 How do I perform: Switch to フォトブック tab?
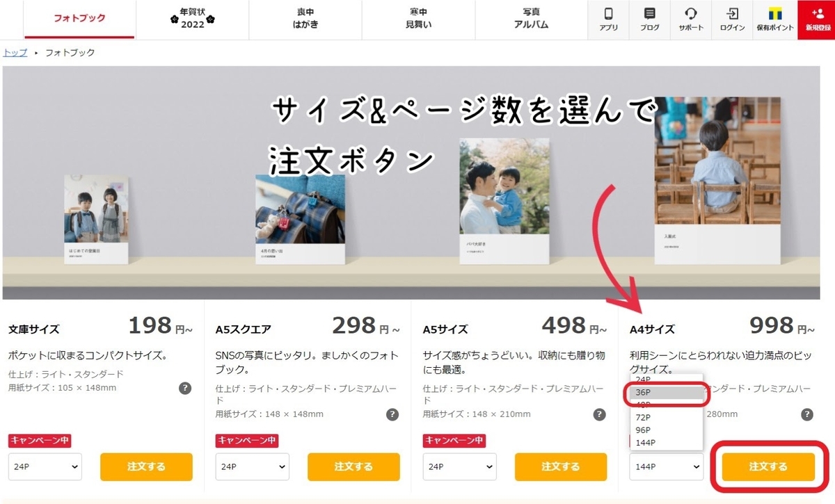click(x=79, y=19)
